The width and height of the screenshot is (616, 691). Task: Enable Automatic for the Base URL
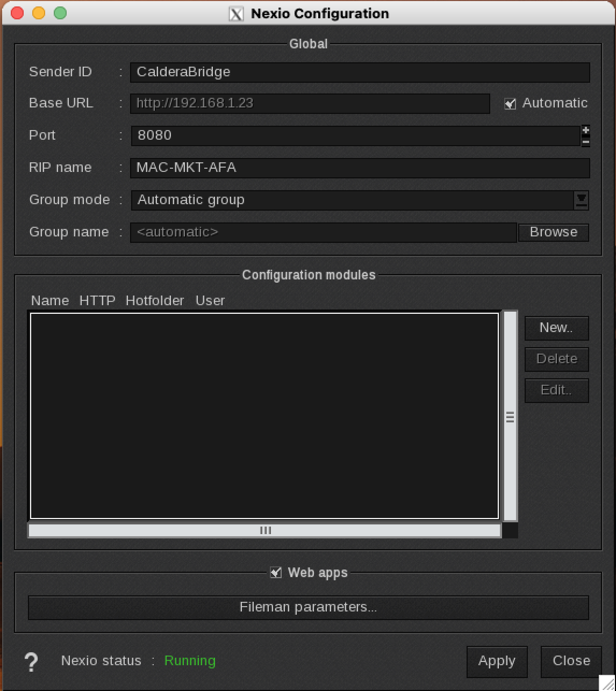click(x=509, y=103)
